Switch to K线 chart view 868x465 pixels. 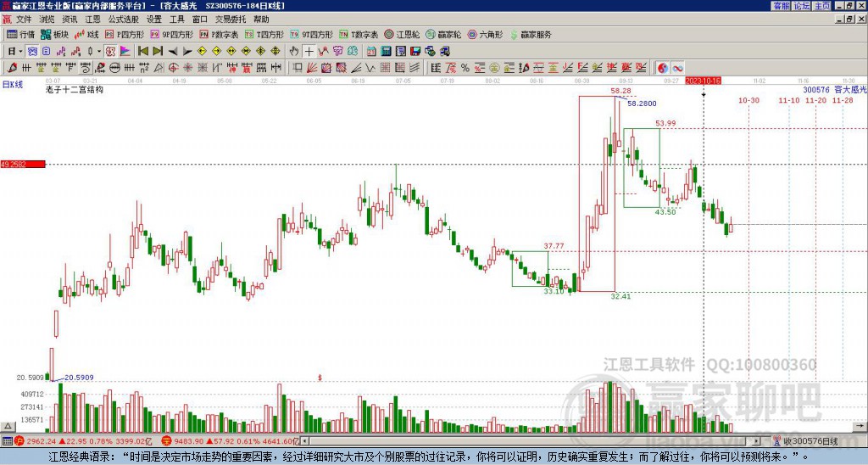click(86, 34)
